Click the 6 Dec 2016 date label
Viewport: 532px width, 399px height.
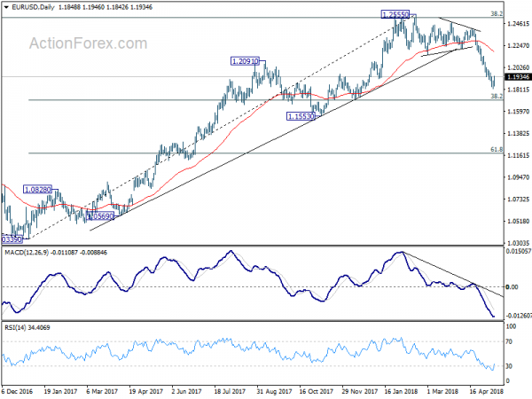(x=18, y=391)
